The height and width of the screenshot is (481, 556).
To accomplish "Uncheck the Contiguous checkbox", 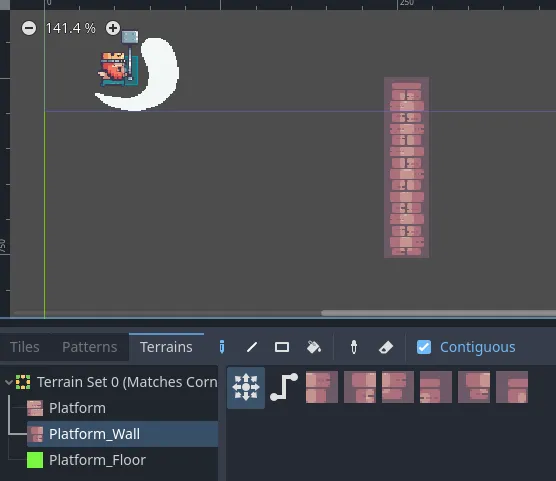I will coord(424,347).
